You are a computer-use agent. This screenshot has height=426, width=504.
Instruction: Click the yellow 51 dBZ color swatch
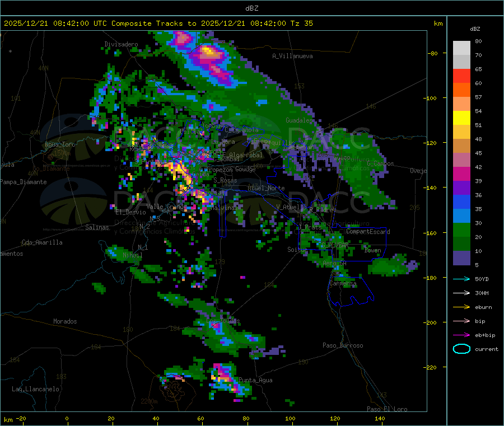click(461, 118)
